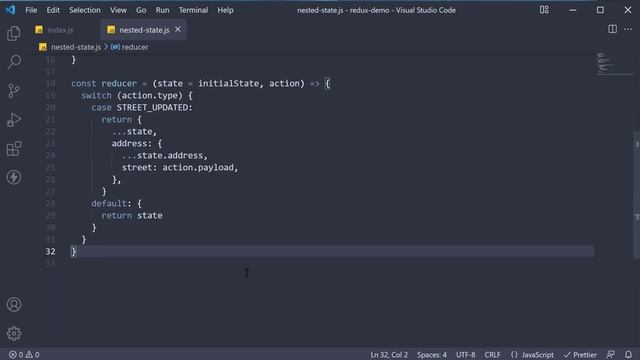The height and width of the screenshot is (360, 640).
Task: Click the Prettier status bar item
Action: [x=580, y=355]
